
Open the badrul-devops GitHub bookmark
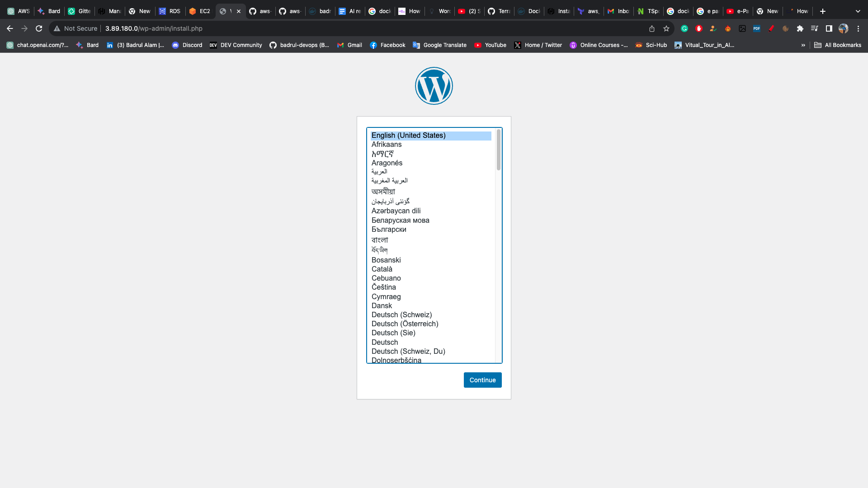pos(299,45)
